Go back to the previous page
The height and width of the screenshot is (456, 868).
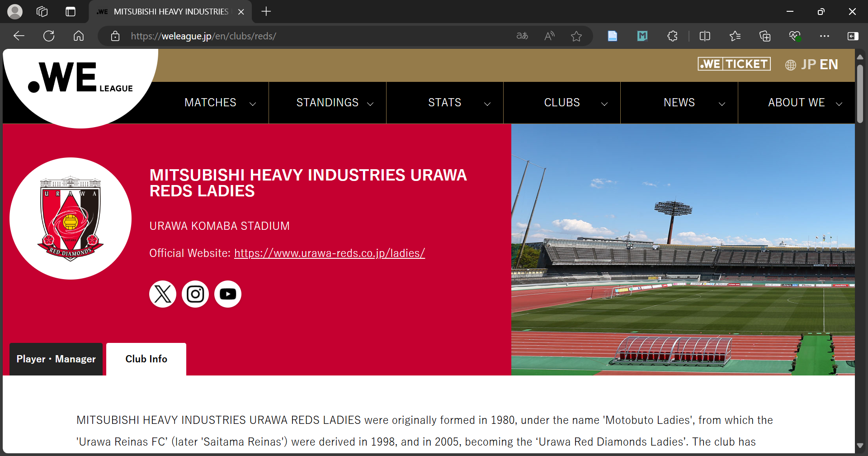(19, 36)
